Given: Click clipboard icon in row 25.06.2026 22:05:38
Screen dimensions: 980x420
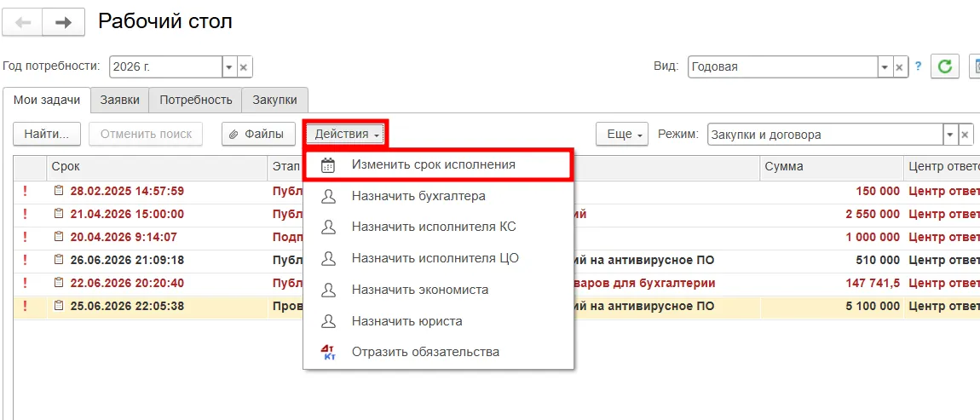Looking at the screenshot, I should pyautogui.click(x=60, y=306).
